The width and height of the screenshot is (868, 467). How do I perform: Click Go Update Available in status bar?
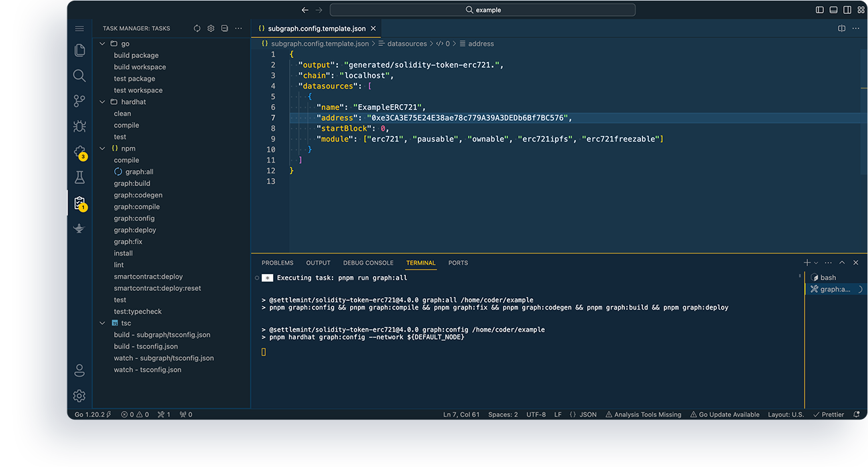pyautogui.click(x=724, y=414)
